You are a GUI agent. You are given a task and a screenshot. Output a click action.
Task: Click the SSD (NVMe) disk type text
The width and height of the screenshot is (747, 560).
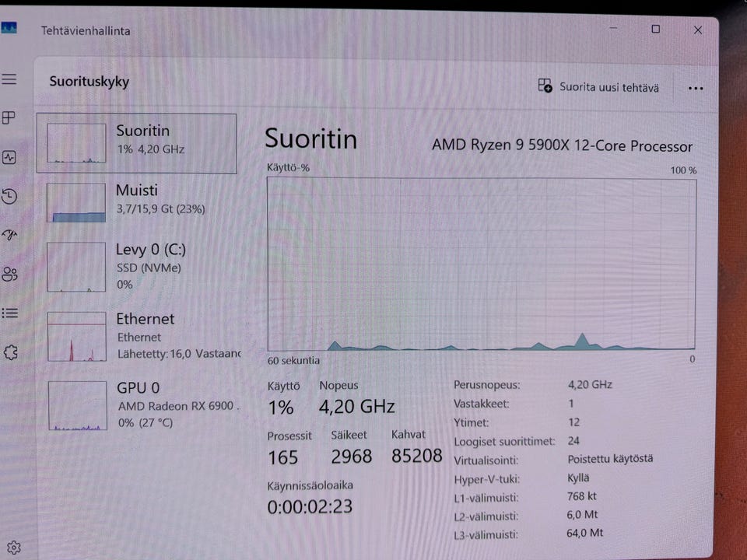pyautogui.click(x=149, y=268)
